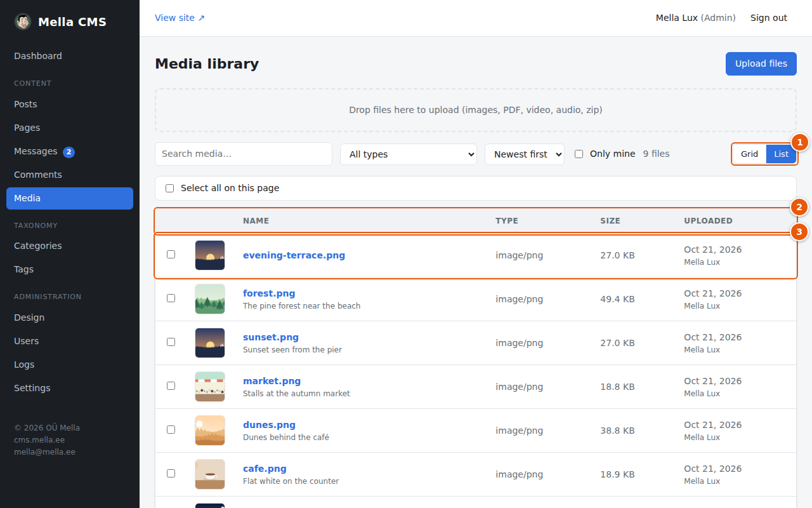Click the 18.9 KB size value
The image size is (812, 508).
617,474
